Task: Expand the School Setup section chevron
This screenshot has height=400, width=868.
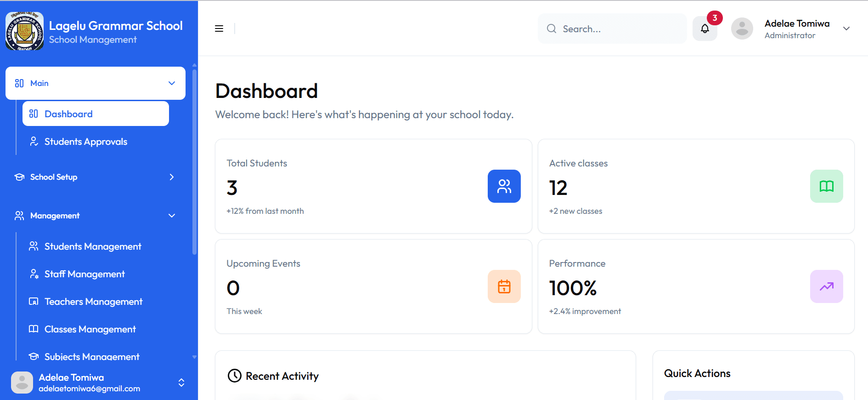Action: [x=172, y=177]
